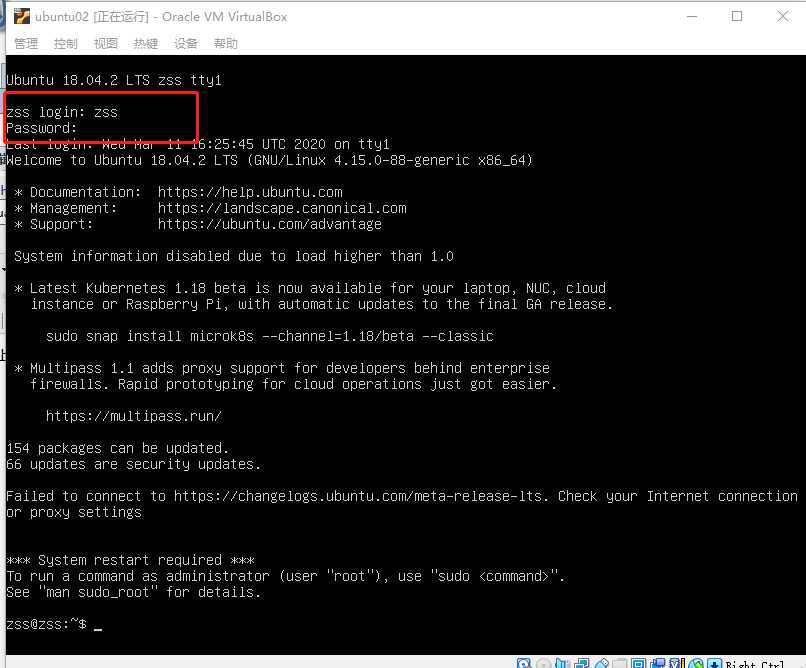Click the '154 packages can be updated.' line
This screenshot has height=668, width=806.
point(117,448)
